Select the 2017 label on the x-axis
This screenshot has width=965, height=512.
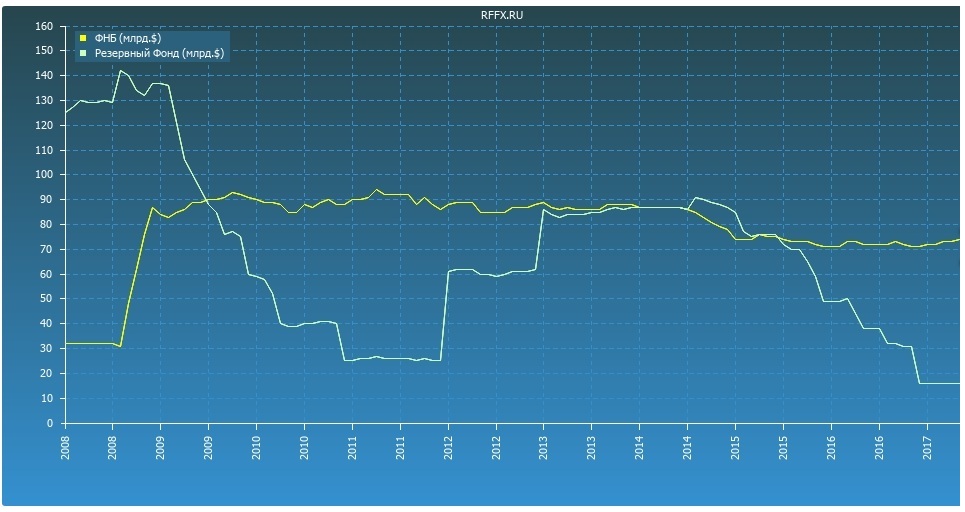coord(927,443)
